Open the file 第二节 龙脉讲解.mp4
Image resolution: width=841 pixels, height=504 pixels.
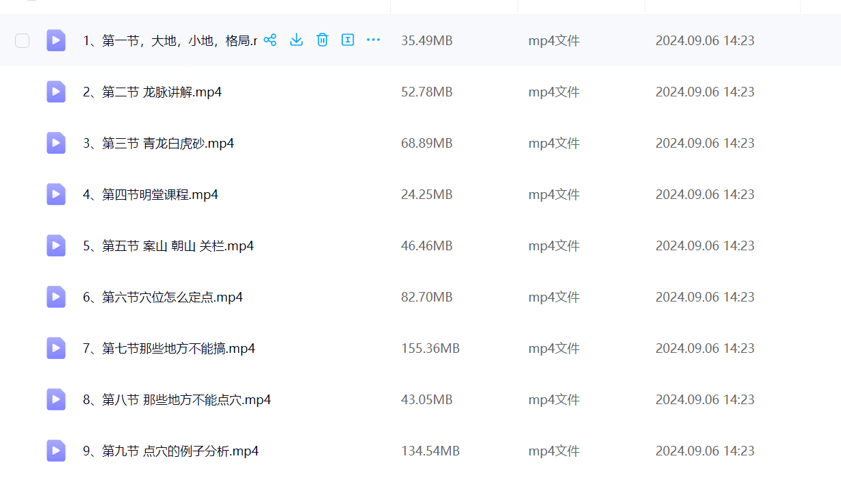(x=161, y=92)
